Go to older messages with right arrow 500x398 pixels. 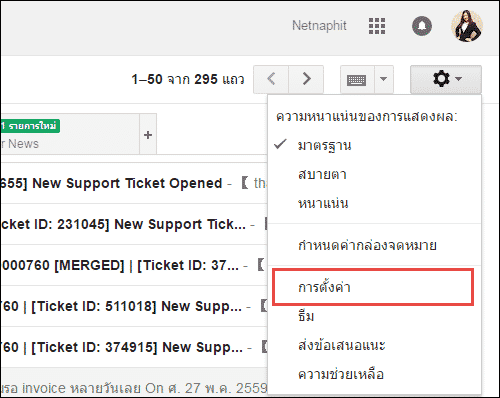point(306,79)
